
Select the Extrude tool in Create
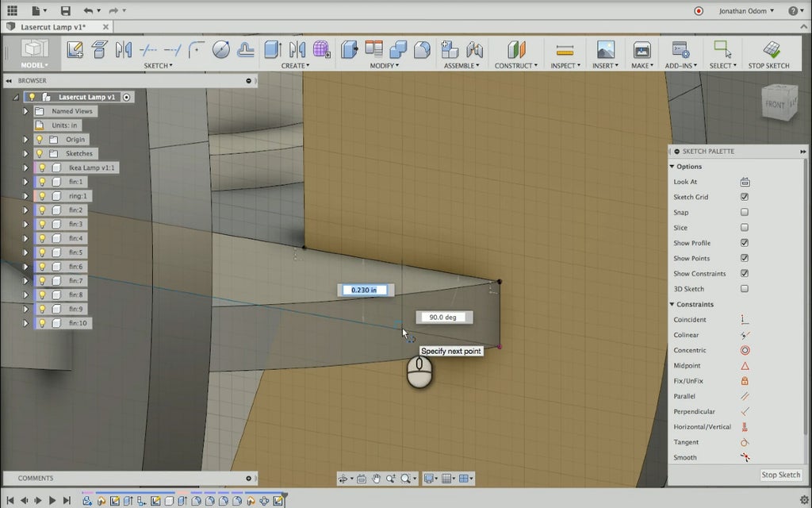[x=273, y=50]
